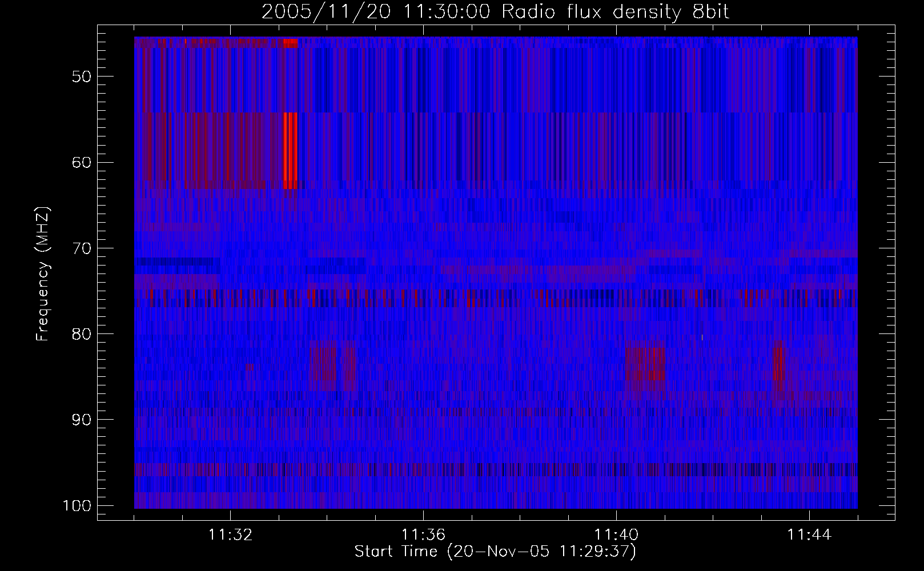Click the "Frequency (MHZ)" axis label
924x571 pixels.
point(43,274)
